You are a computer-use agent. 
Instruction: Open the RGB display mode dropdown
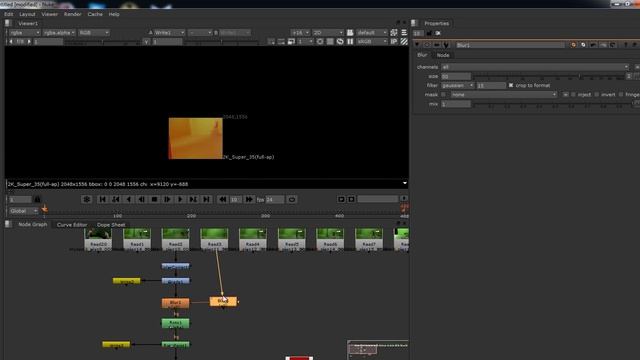coord(93,33)
